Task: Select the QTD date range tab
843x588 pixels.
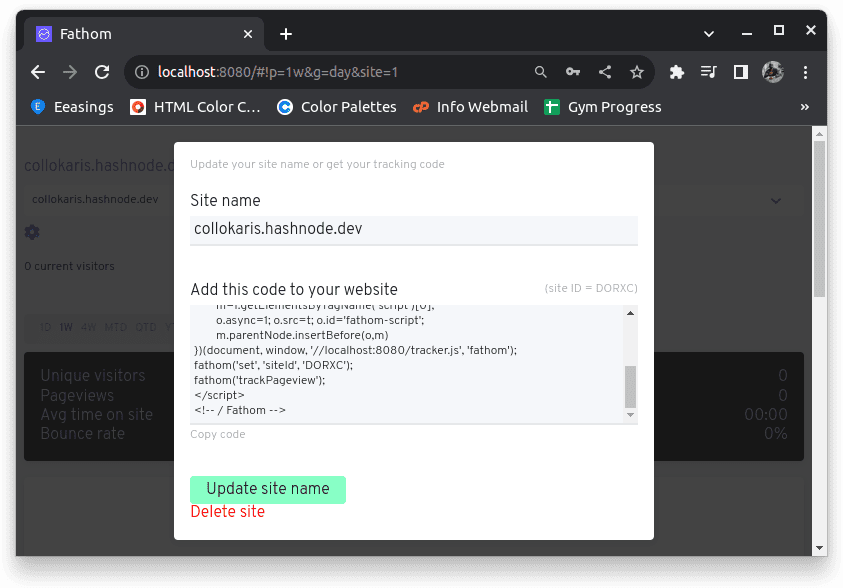Action: (146, 327)
